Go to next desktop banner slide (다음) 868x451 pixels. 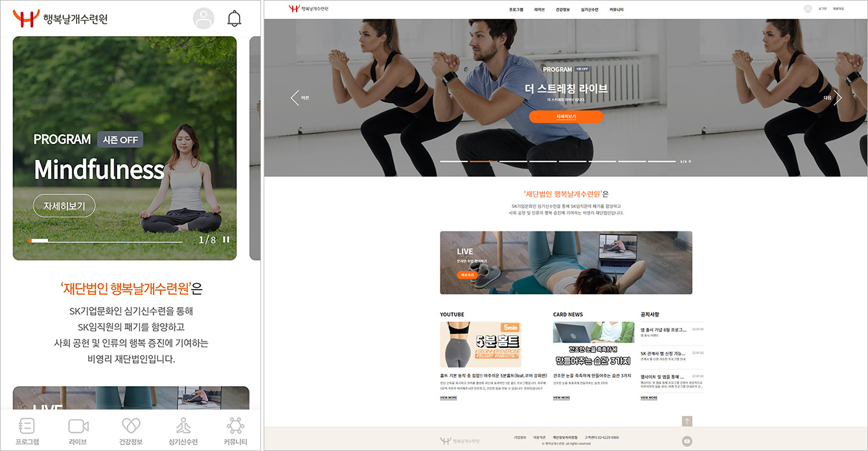coord(837,98)
